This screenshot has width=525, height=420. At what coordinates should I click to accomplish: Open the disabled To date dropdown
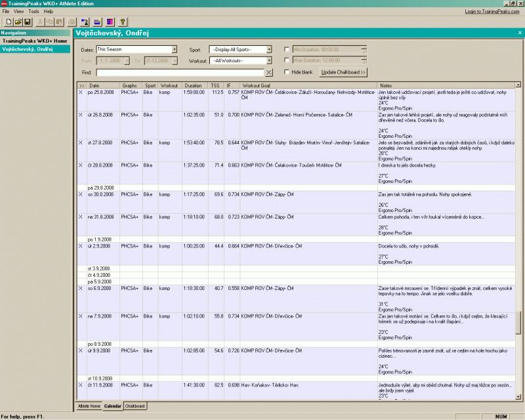(175, 61)
